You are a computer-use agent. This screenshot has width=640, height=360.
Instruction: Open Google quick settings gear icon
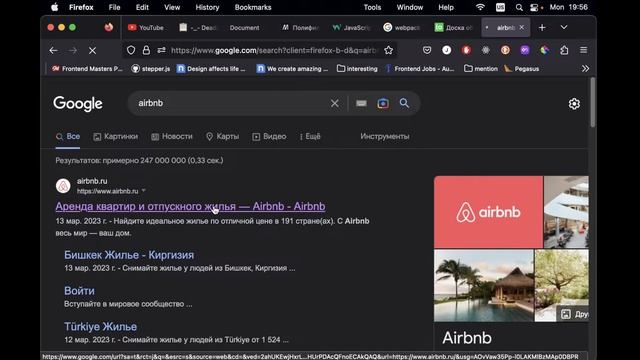click(x=574, y=104)
